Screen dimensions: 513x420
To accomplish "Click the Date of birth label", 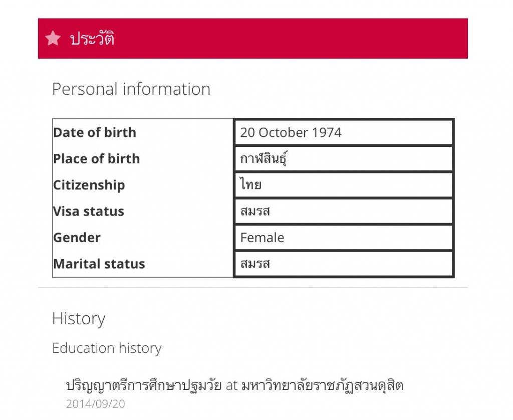I will point(95,133).
